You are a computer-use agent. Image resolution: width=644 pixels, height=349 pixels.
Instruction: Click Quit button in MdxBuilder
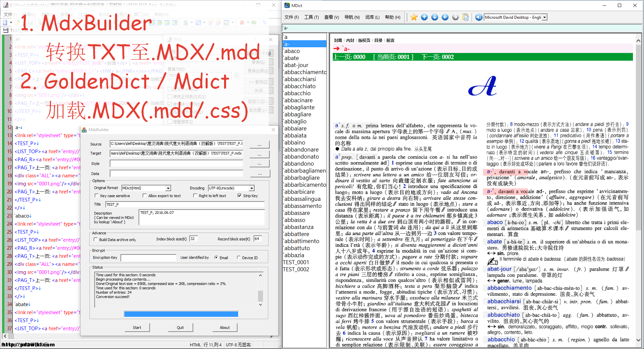(180, 328)
